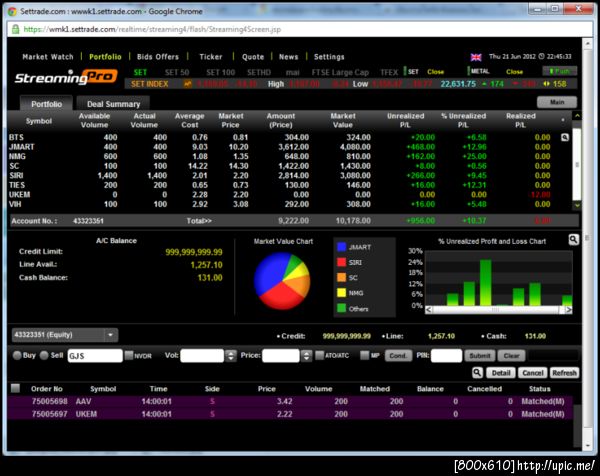Click the search magnifier icon next to Detail
This screenshot has width=600, height=476.
[477, 373]
